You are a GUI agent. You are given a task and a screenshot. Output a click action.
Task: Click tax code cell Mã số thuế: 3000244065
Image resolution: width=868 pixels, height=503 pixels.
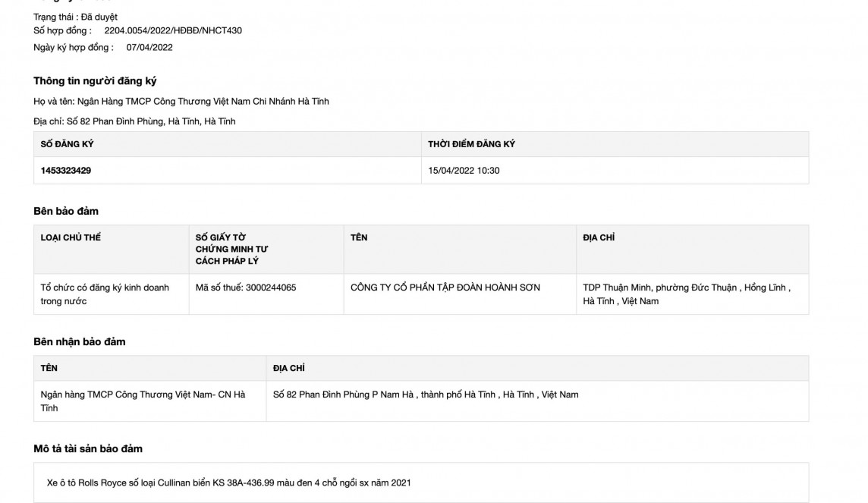246,288
